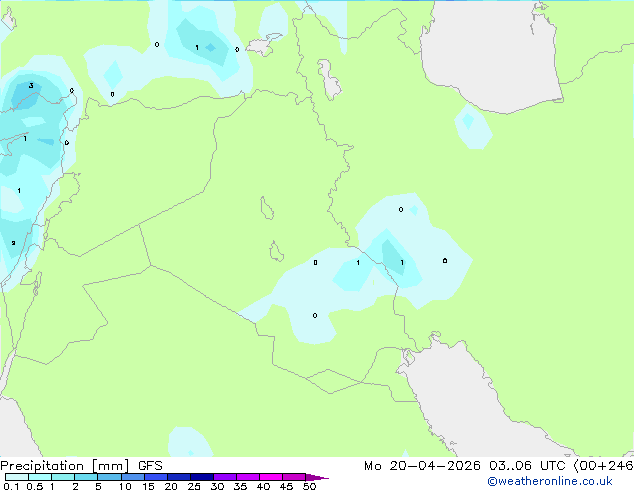Click the 'Mo 20-04-2026 03..06 UTC' timestamp
The image size is (634, 490).
click(x=464, y=466)
